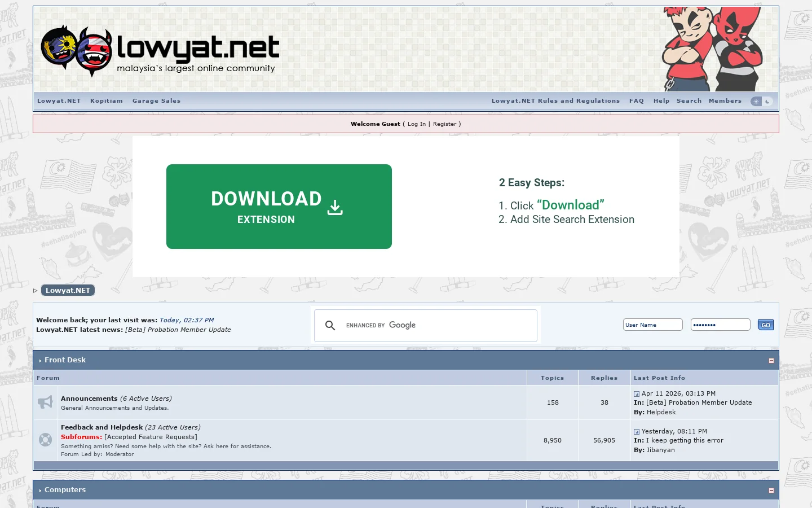Viewport: 812px width, 508px height.
Task: Open [Beta] Probation Member Update news link
Action: click(178, 330)
